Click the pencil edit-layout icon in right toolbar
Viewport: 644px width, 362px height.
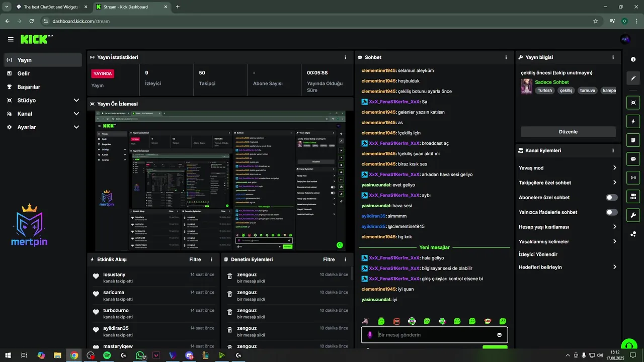coord(633,78)
